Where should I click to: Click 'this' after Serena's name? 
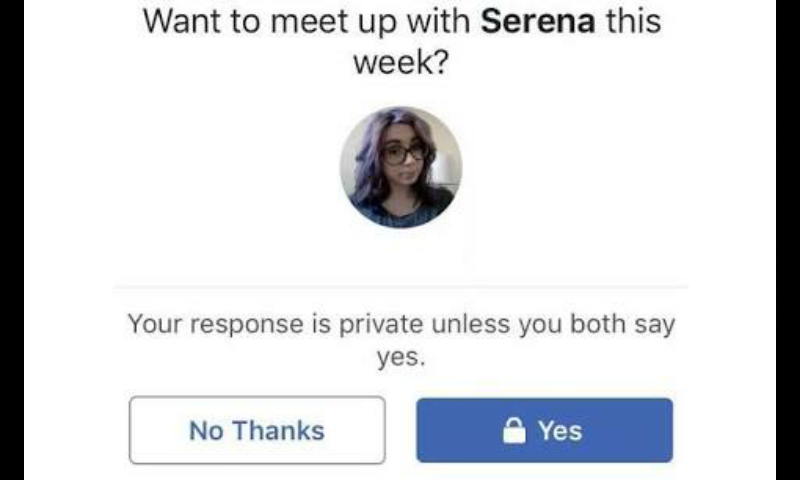click(633, 22)
